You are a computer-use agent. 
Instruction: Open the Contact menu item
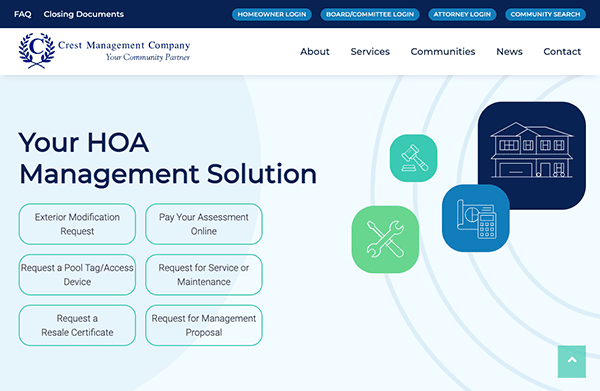click(562, 52)
